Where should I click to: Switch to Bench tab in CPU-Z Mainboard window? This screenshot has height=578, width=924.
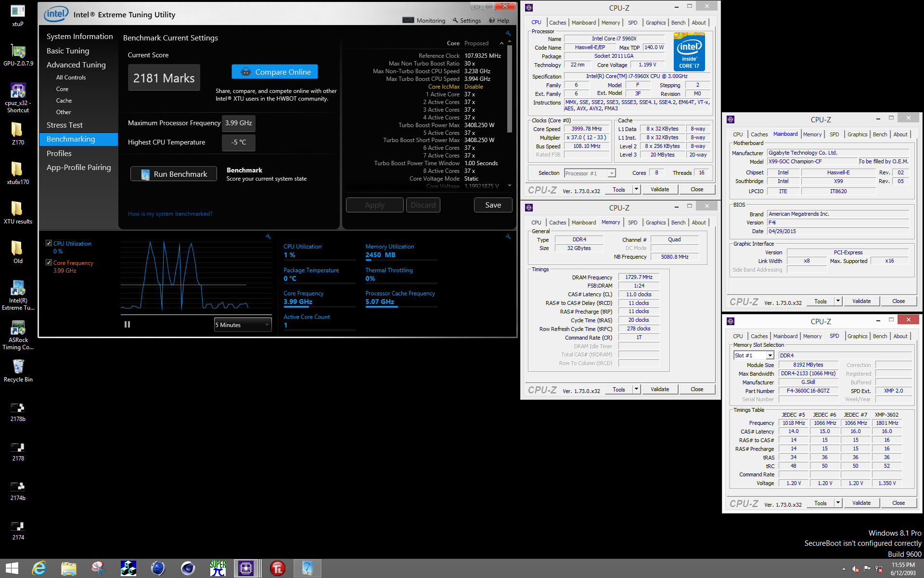point(880,134)
